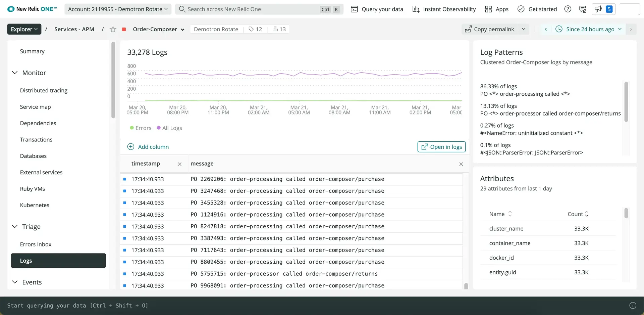Toggle the All Logs series in legend
This screenshot has height=315, width=644.
(169, 128)
